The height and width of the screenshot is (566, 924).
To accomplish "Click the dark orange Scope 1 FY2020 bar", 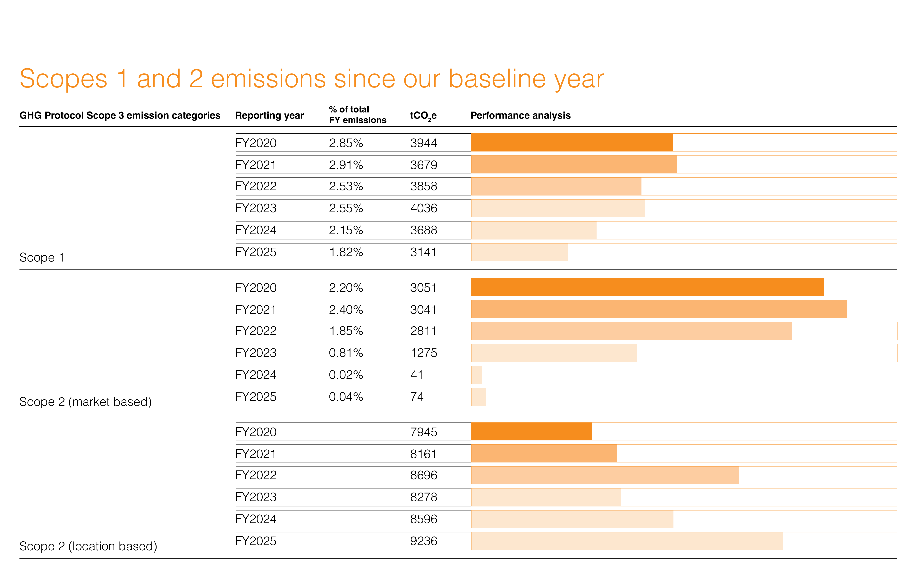I will tap(572, 142).
